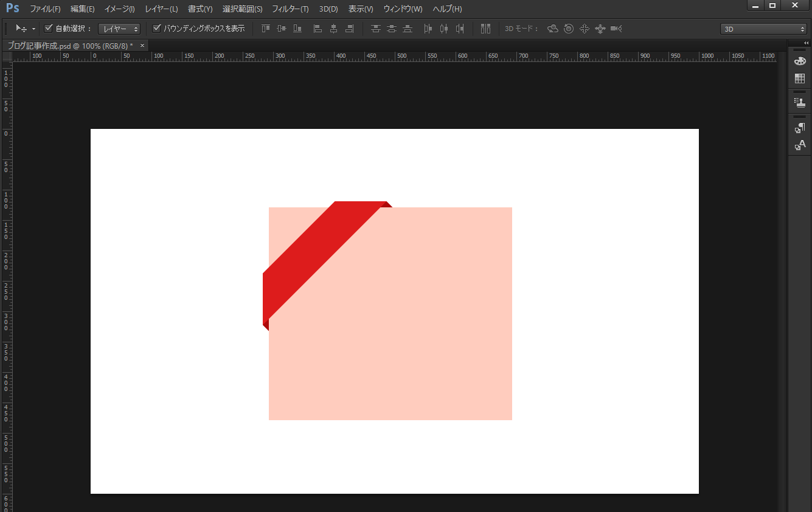
Task: Expand the Move tool preset picker arrow
Action: [x=33, y=29]
